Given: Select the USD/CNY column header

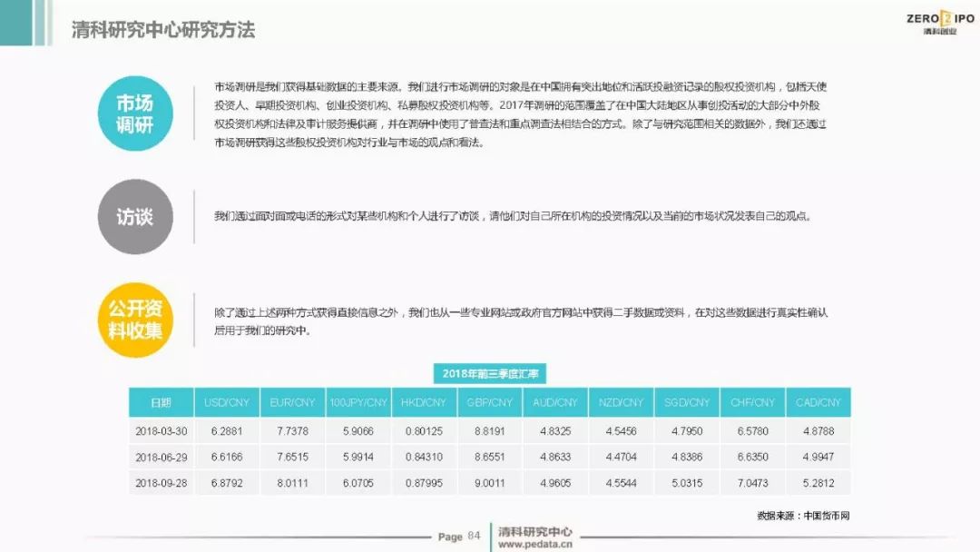Looking at the screenshot, I should (226, 402).
